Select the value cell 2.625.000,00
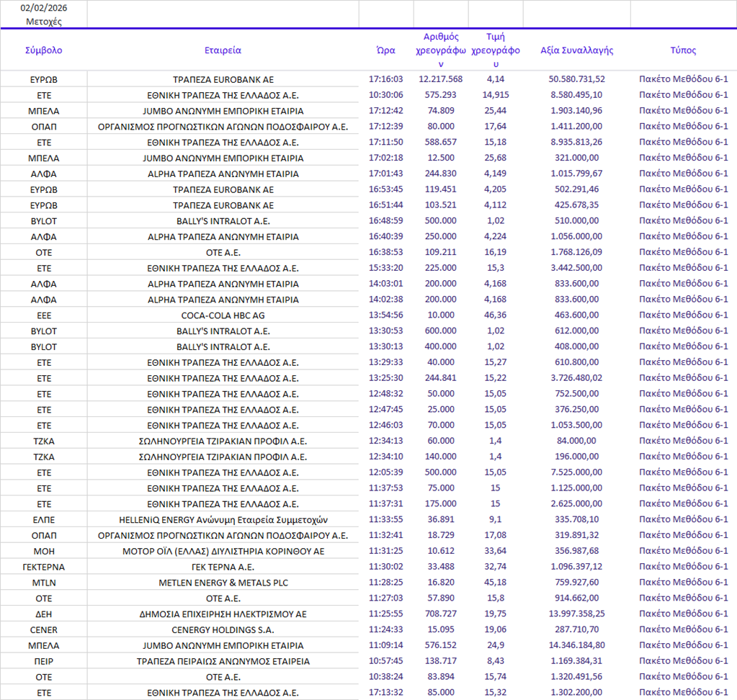Screen dimensions: 737x700 pos(577,504)
